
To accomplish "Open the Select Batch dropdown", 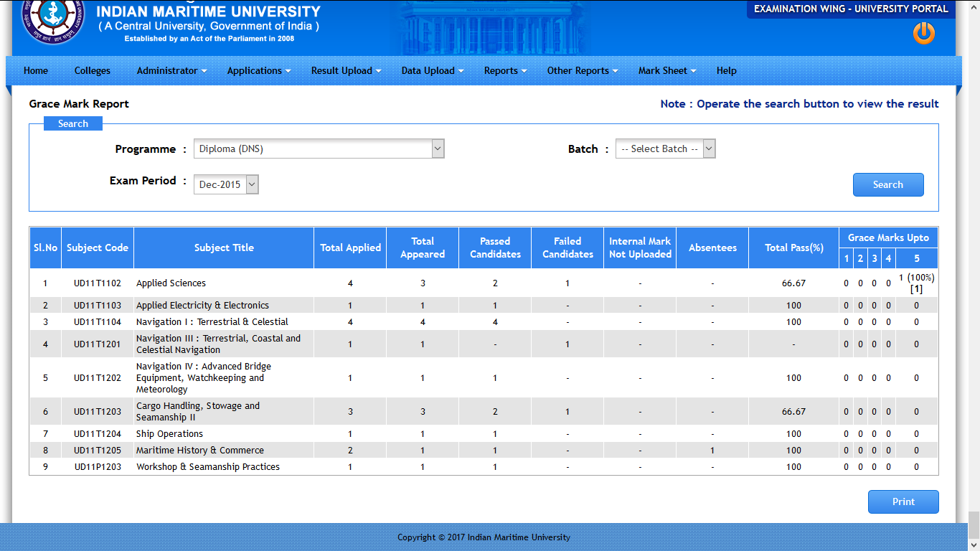I will pyautogui.click(x=666, y=149).
